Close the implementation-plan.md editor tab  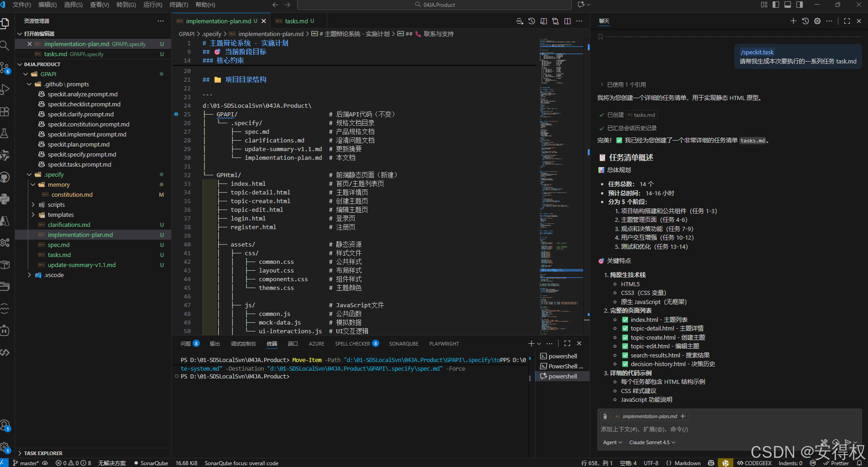(x=264, y=21)
